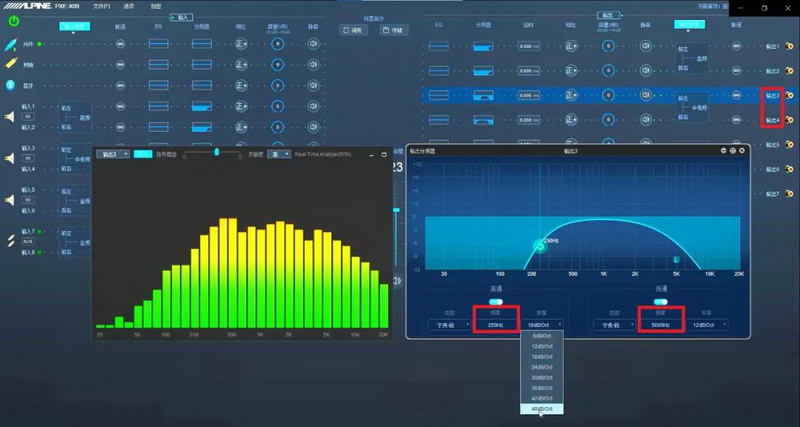The width and height of the screenshot is (800, 427).
Task: Minimize the RTA analyzer window
Action: pos(371,154)
